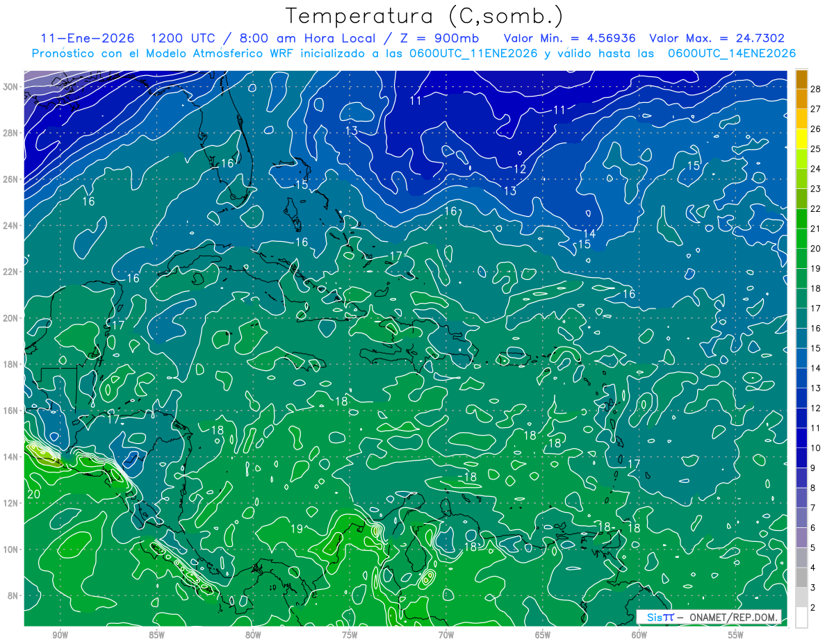Click the 'Valor Min. = 4.56936' text
The height and width of the screenshot is (644, 834).
569,38
